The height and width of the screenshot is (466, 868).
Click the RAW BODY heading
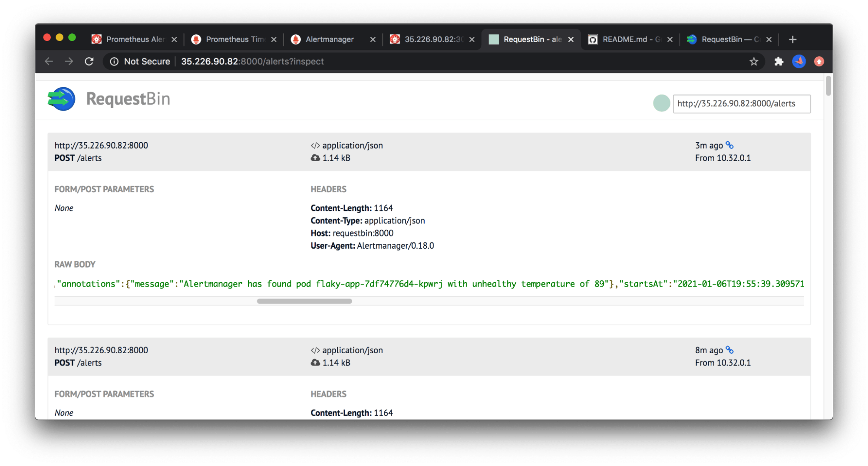(x=75, y=264)
